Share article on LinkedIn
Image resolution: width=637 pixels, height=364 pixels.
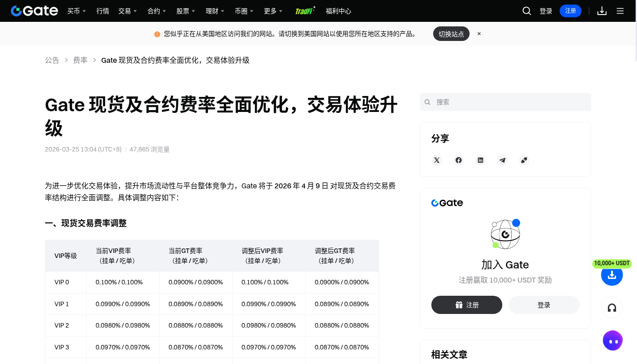click(x=480, y=160)
